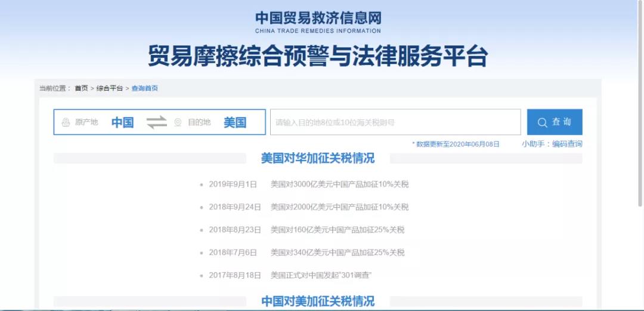
Task: Open the 2018年8月23日 160亿美元 tariff entry
Action: pyautogui.click(x=306, y=230)
